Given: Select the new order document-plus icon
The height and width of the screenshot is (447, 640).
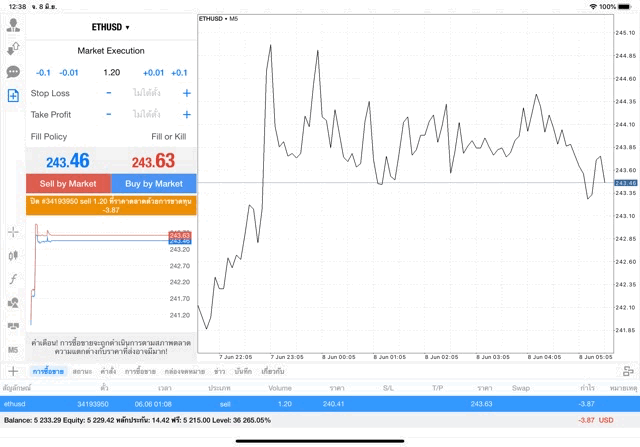Looking at the screenshot, I should pos(13,96).
